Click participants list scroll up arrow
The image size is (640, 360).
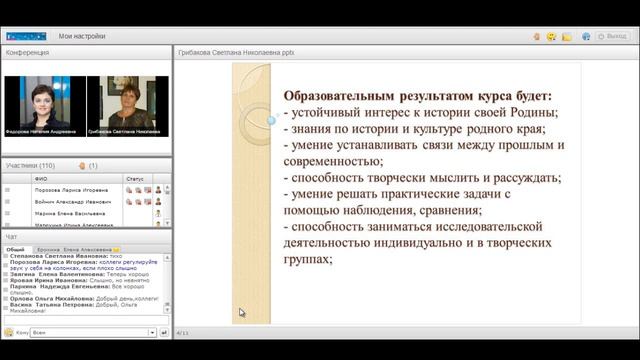(x=167, y=188)
